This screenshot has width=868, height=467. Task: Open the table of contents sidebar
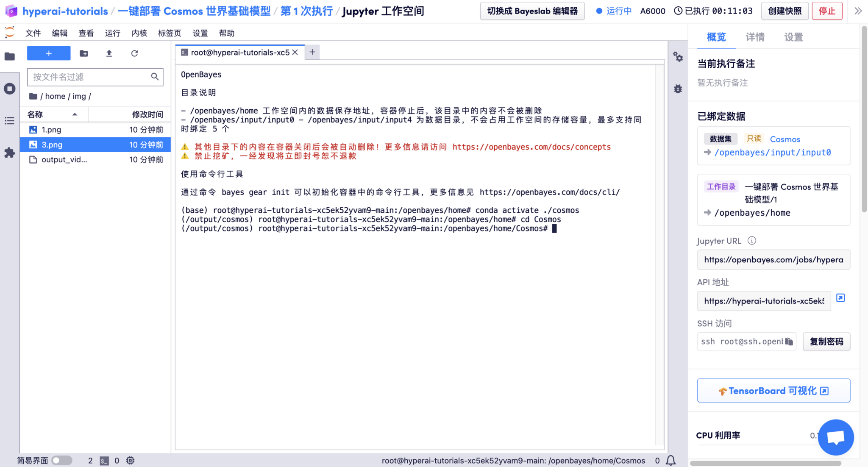click(x=10, y=121)
